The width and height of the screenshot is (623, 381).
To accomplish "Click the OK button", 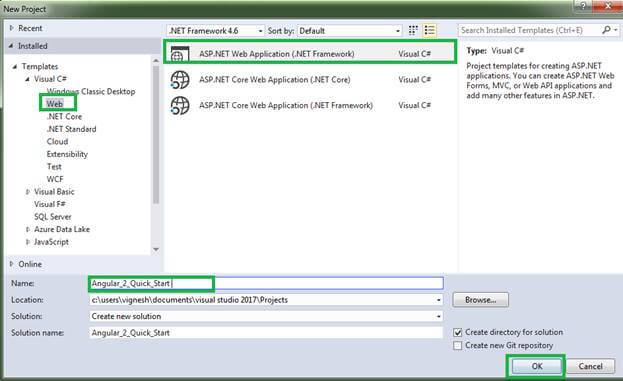I will (537, 366).
